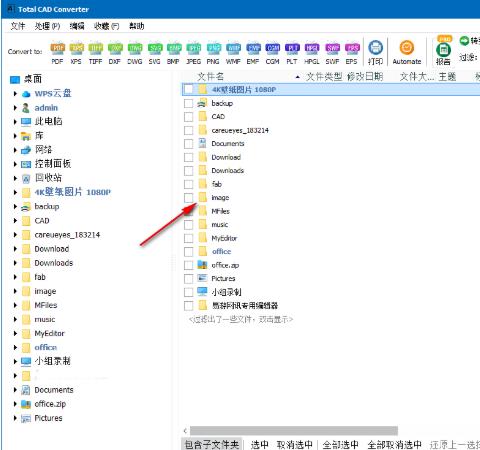Open the 收藏(F) menu

tap(106, 26)
